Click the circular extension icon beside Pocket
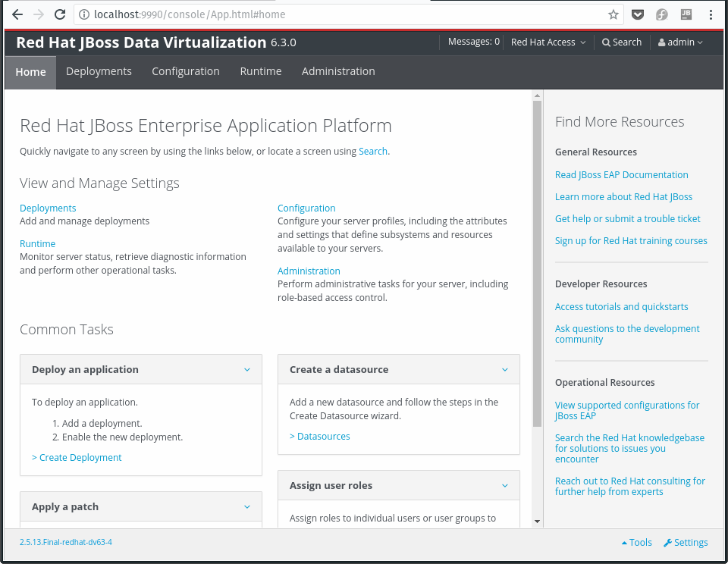The image size is (728, 564). click(662, 14)
